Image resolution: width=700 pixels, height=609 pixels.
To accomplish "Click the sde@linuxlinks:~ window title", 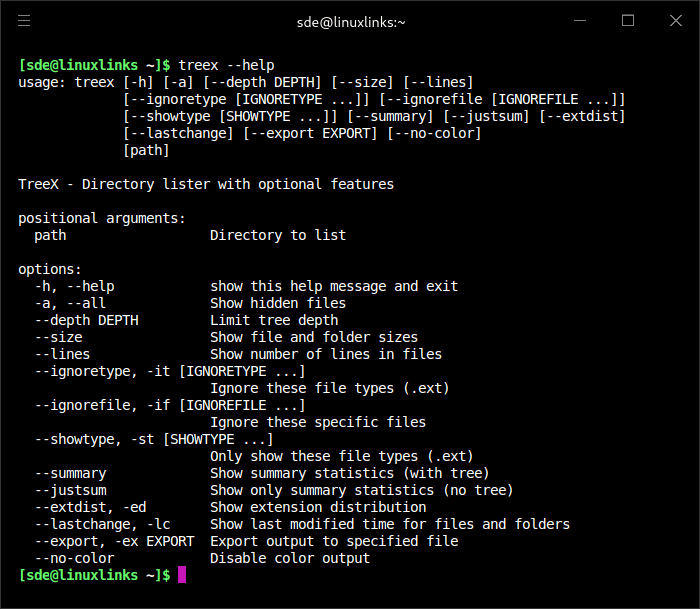I will 350,21.
